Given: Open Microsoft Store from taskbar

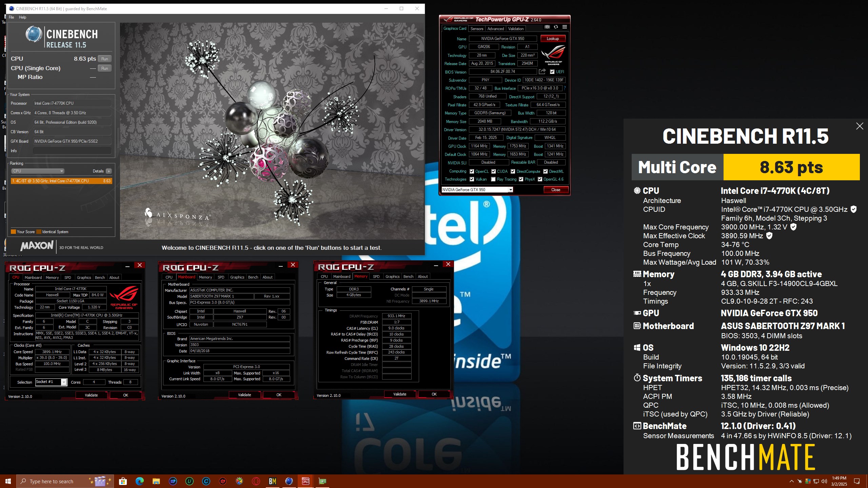Looking at the screenshot, I should point(123,481).
